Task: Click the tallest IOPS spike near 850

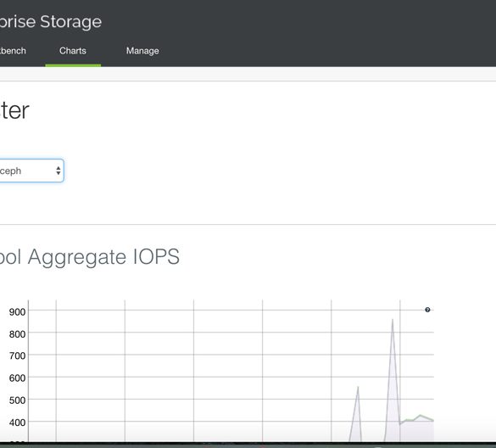Action: point(393,321)
